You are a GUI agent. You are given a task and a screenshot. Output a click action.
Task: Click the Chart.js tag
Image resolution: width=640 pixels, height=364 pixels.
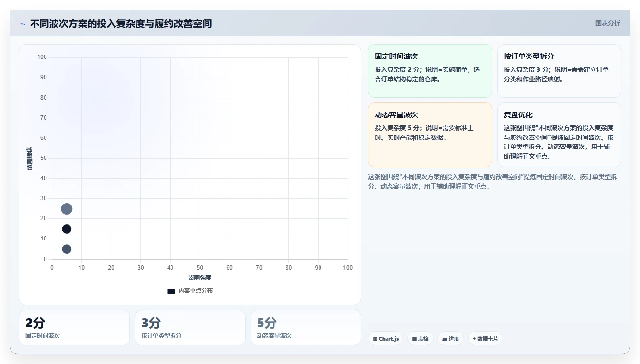point(386,339)
